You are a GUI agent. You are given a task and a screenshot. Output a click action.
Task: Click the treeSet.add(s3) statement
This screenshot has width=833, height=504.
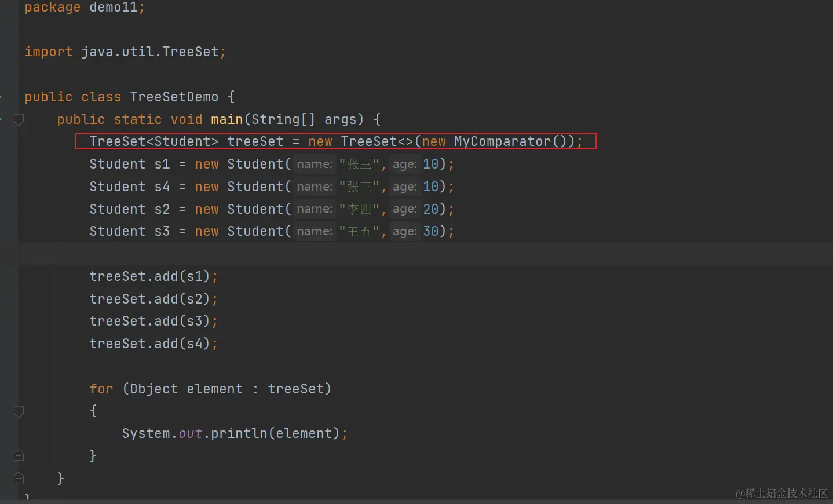pyautogui.click(x=154, y=321)
